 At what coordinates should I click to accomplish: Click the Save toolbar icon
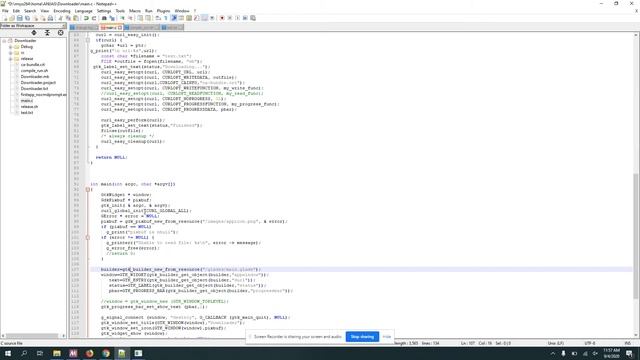(20, 18)
